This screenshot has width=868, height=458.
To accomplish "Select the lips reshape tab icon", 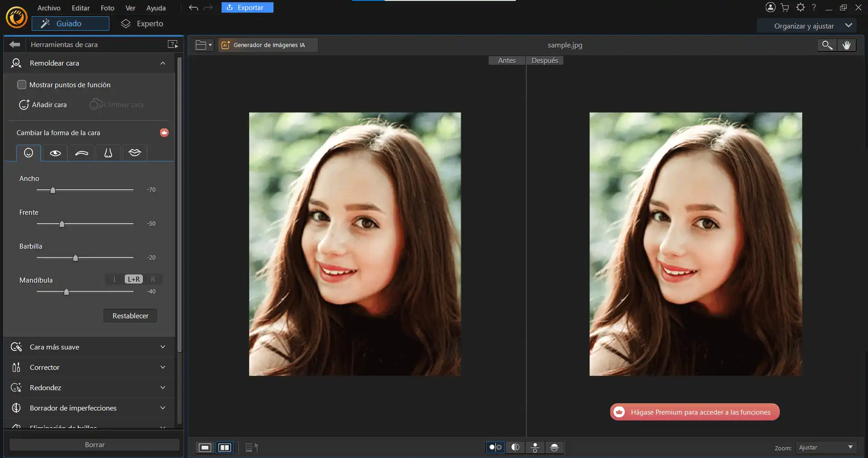I will [135, 153].
